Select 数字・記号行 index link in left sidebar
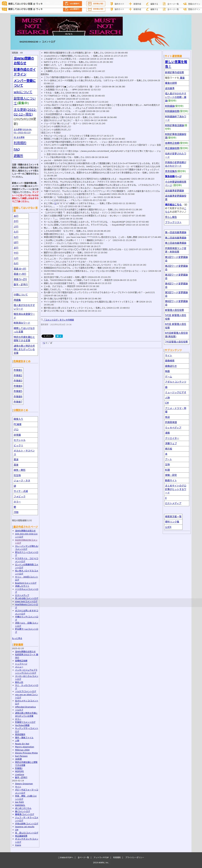 21,285
